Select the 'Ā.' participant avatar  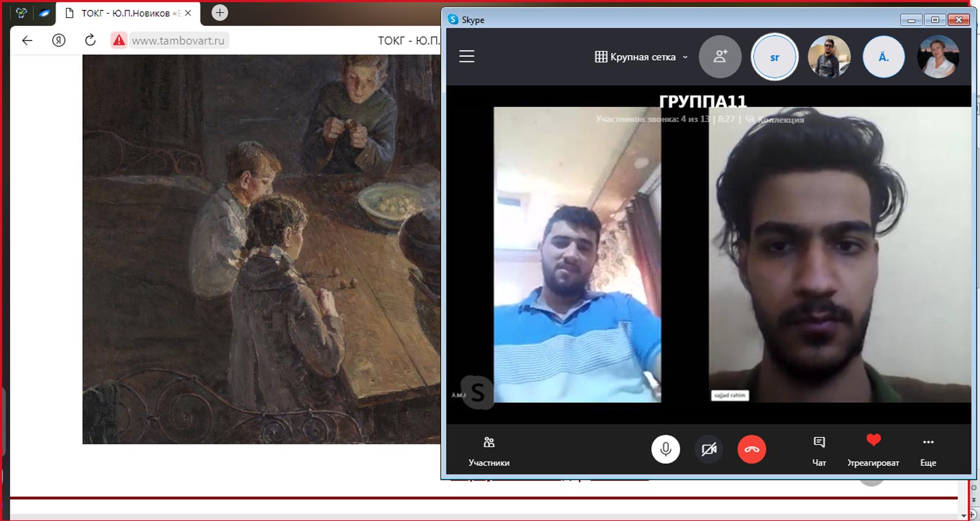click(883, 57)
